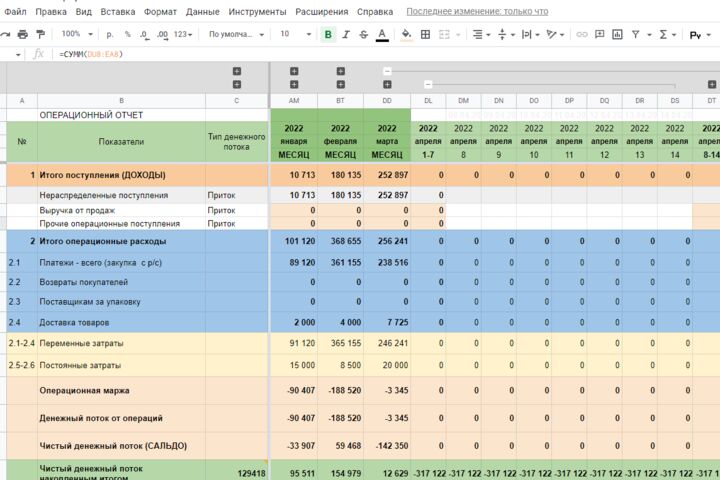The height and width of the screenshot is (480, 720).
Task: Expand upper plus group above column AM
Action: 294,71
